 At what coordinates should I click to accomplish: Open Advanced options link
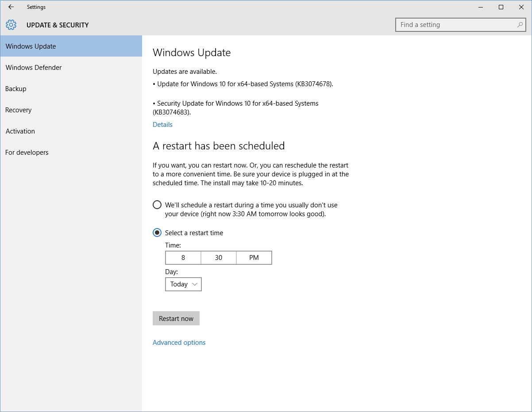(179, 343)
